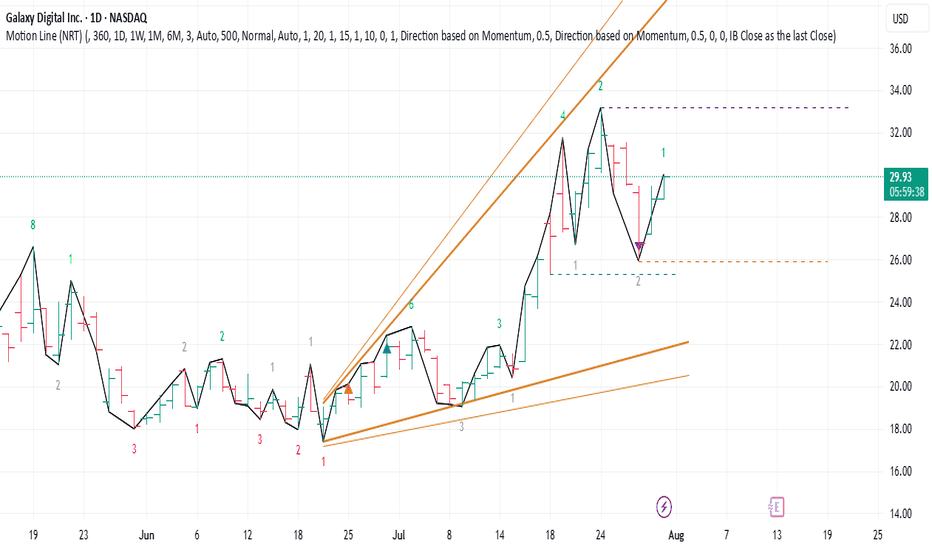Click the green 8 swing label
Image resolution: width=932 pixels, height=550 pixels.
33,225
